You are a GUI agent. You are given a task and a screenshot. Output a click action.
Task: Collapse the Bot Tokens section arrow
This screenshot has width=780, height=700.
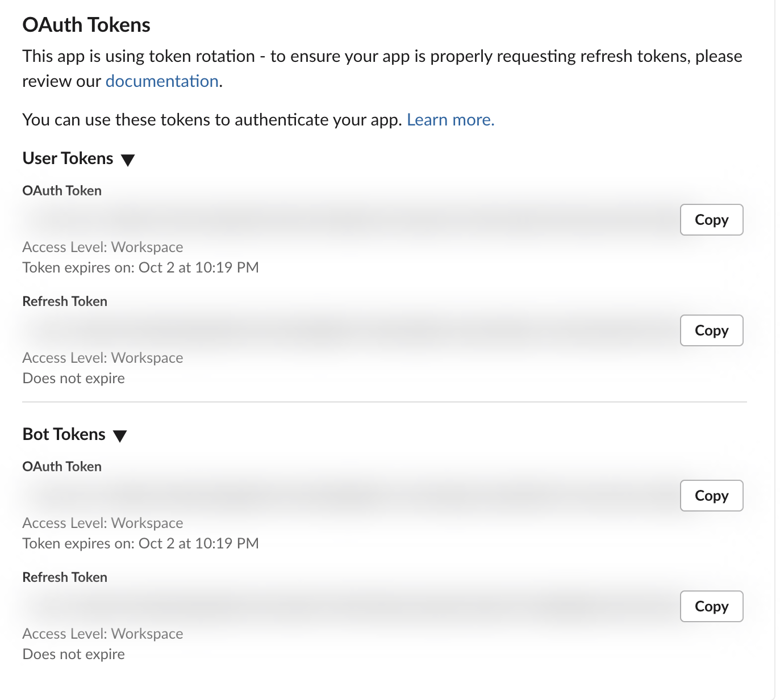click(120, 436)
